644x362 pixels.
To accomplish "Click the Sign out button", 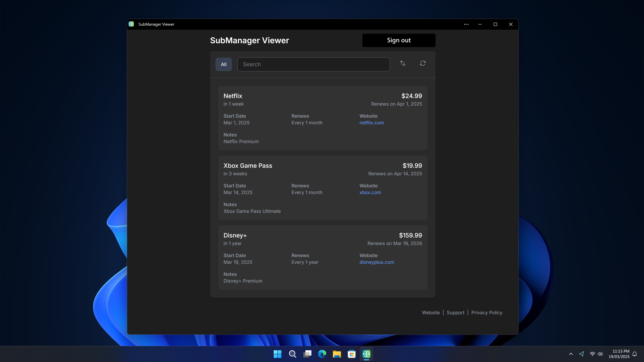I will (x=399, y=40).
